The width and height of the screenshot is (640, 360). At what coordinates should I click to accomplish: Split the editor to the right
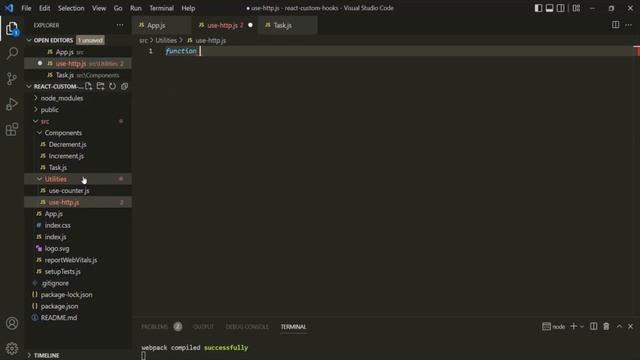[616, 25]
